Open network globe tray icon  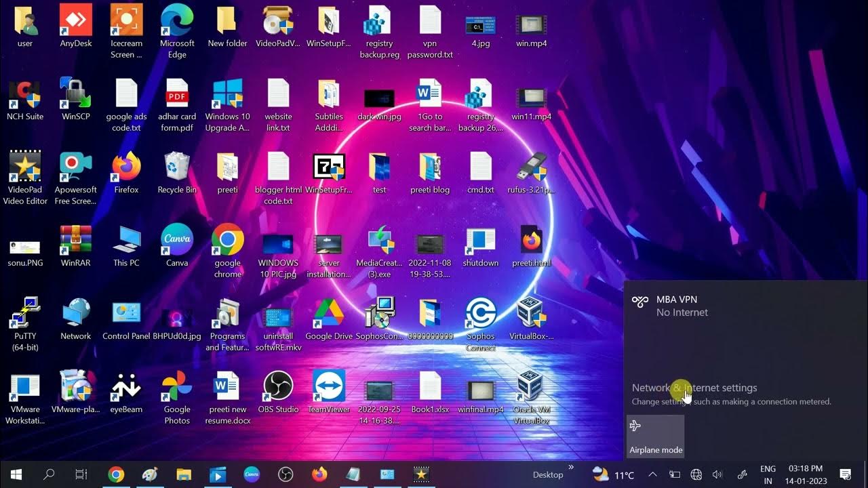coord(696,474)
